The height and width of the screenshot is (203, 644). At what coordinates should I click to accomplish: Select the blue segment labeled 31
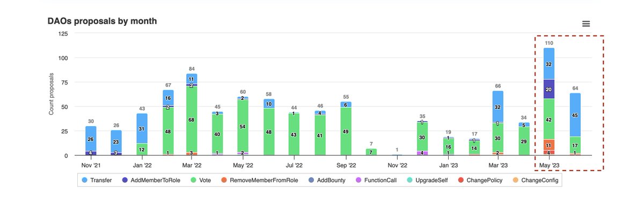pos(142,128)
